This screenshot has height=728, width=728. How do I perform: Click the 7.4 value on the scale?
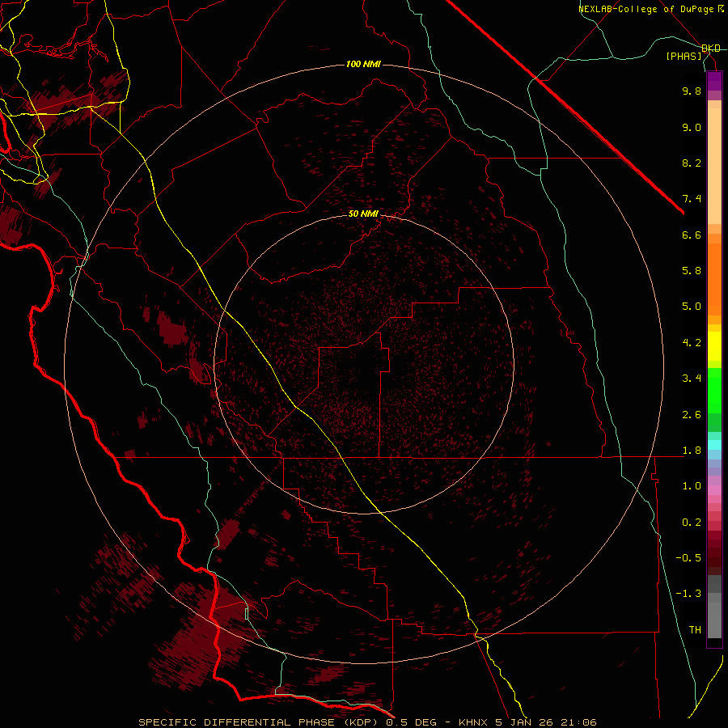point(692,199)
